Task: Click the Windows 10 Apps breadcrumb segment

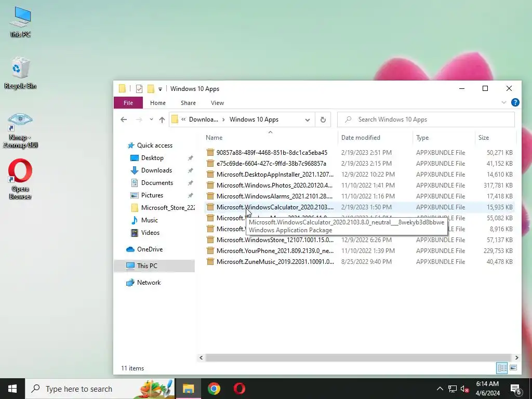Action: point(254,119)
